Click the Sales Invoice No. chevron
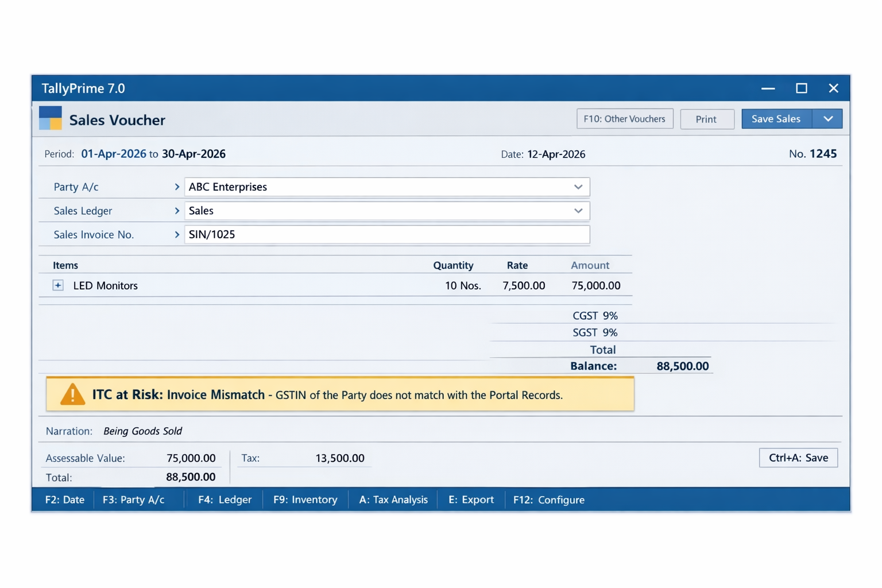 pos(177,234)
